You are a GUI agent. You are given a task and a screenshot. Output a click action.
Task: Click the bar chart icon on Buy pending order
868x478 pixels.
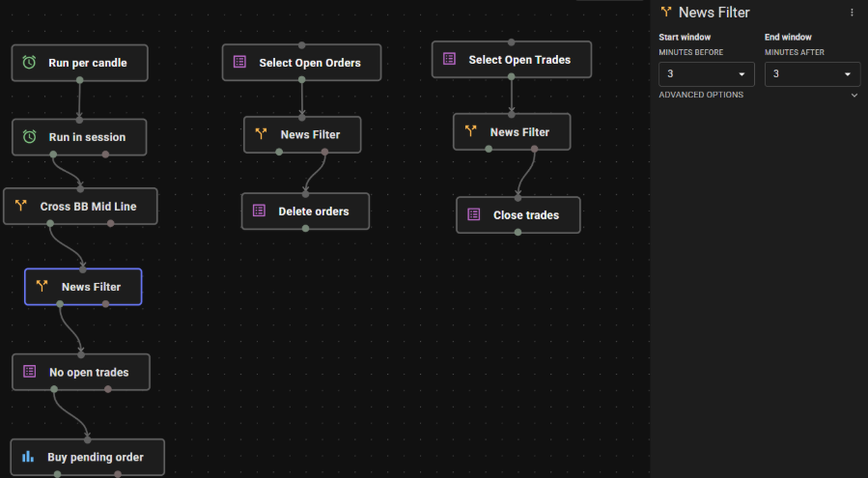(x=28, y=457)
